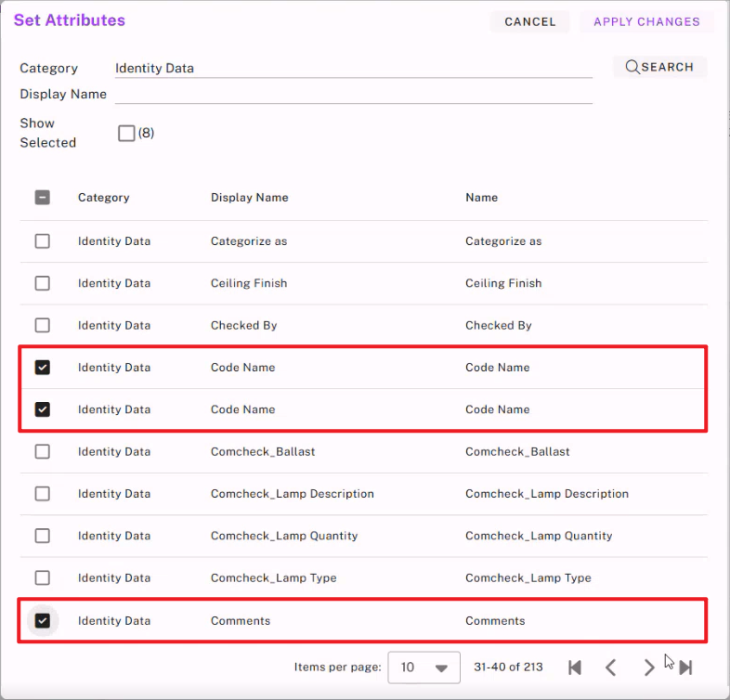
Task: Cancel the Set Attributes dialog
Action: point(530,21)
